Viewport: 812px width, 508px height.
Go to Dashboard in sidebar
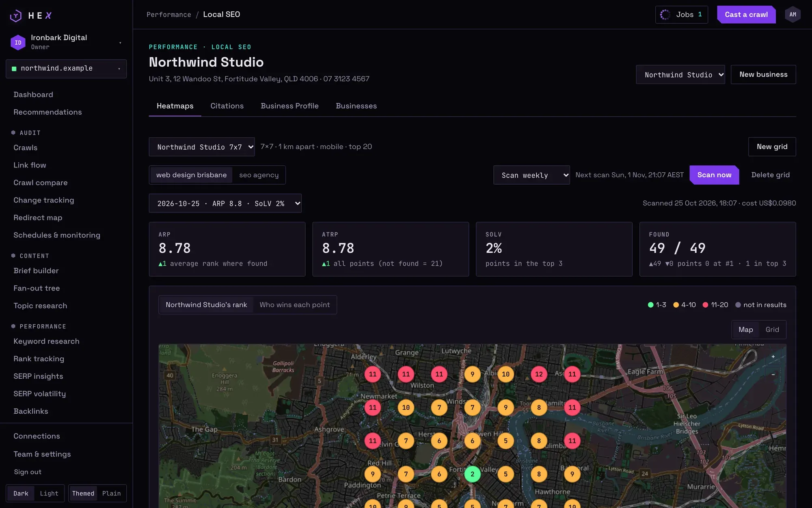point(33,95)
